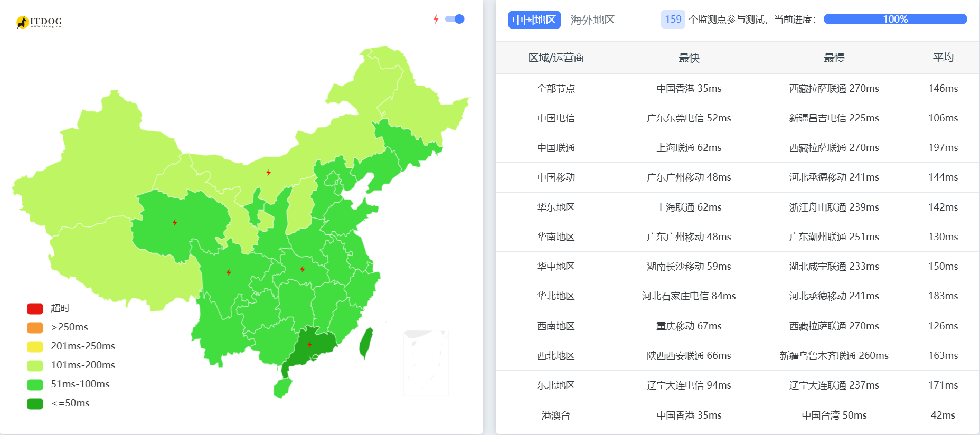Click the lightning marker on Qinghai province
Screen dimensions: 980x435
175,222
